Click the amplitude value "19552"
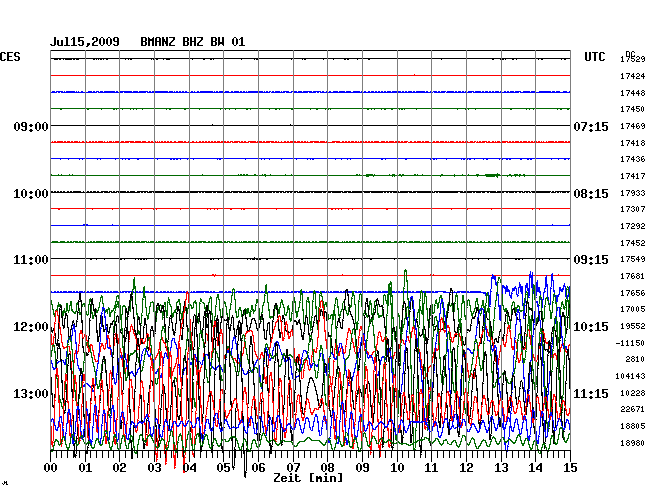Viewport: 650px width, 494px height. coord(633,327)
